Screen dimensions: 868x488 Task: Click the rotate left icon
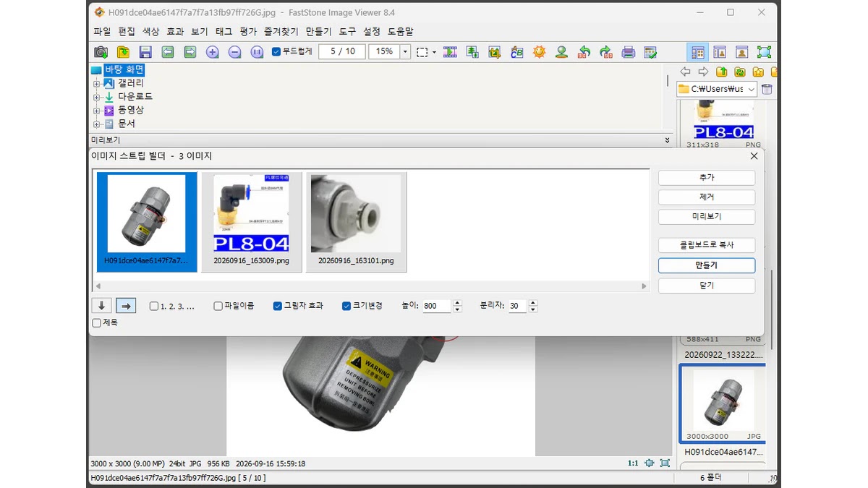pos(584,52)
